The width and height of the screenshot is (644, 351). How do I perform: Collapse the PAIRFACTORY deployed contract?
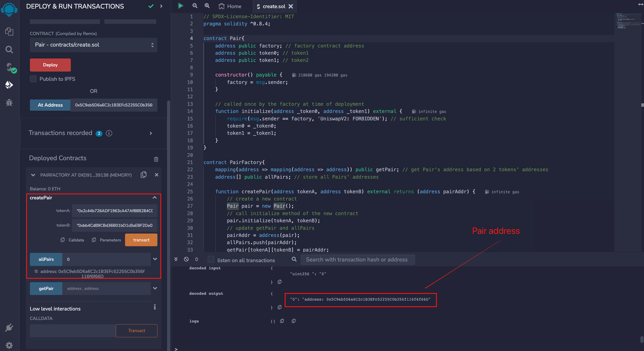(x=33, y=175)
